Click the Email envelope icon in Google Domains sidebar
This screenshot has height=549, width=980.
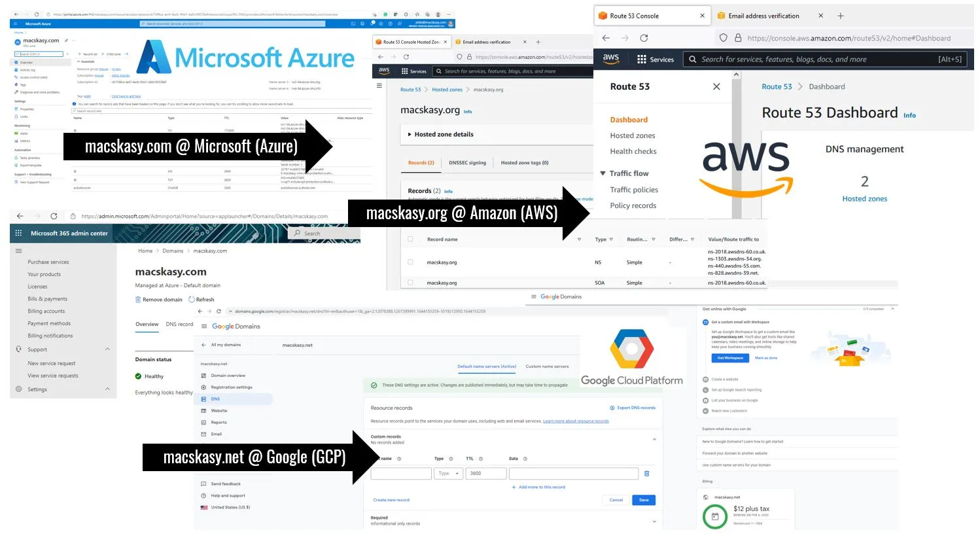(x=204, y=434)
